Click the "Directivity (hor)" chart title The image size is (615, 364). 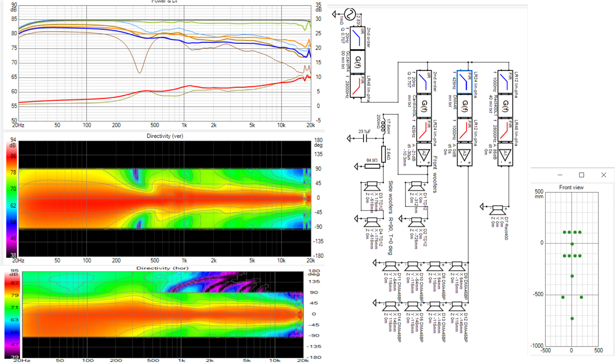click(162, 268)
